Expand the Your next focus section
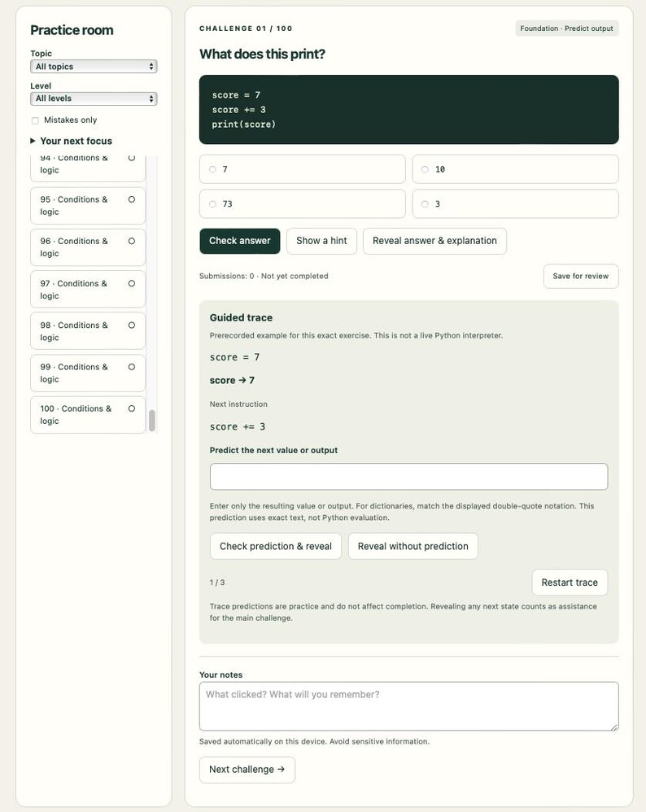This screenshot has width=646, height=812. [x=71, y=141]
